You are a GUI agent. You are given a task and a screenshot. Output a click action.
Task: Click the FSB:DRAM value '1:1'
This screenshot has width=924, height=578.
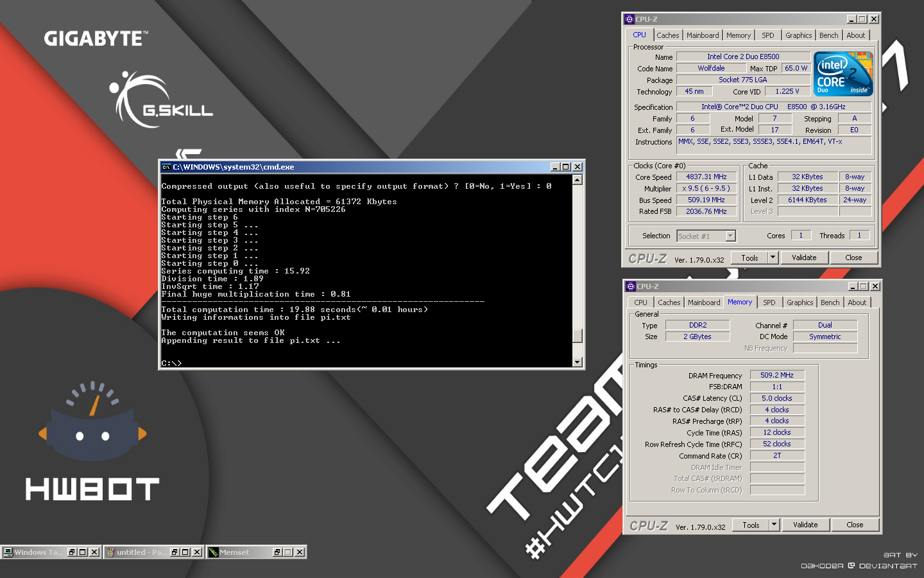click(777, 387)
